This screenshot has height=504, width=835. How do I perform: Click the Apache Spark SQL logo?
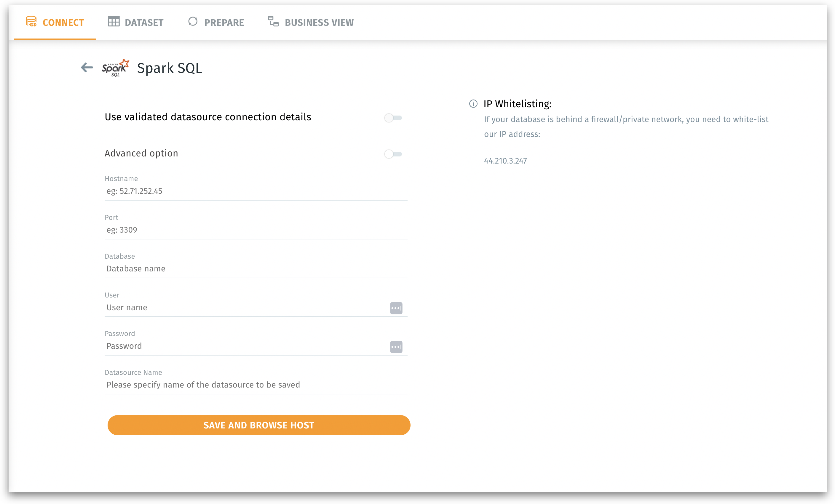point(116,68)
